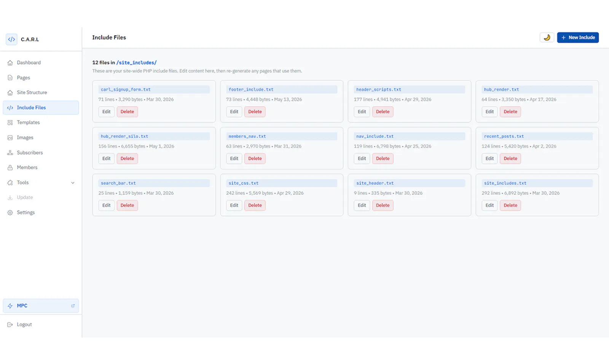Click Logout label
The width and height of the screenshot is (609, 364).
pos(24,324)
